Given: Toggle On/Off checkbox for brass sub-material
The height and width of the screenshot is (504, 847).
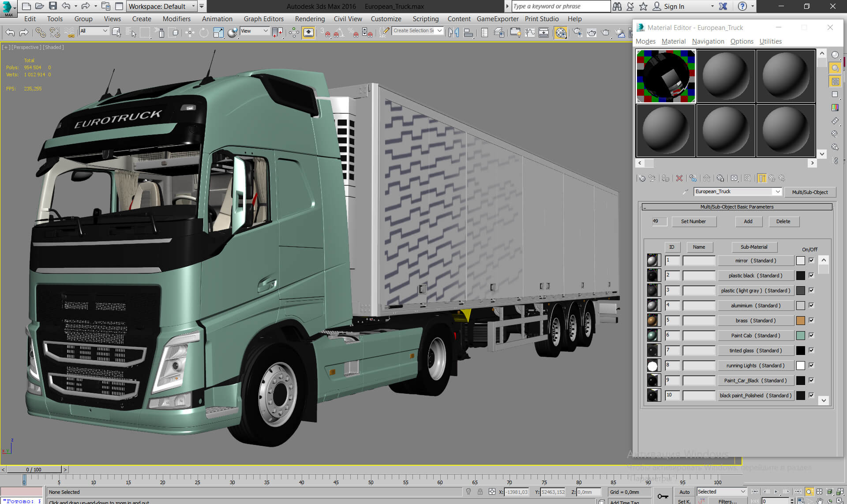Looking at the screenshot, I should pos(811,321).
